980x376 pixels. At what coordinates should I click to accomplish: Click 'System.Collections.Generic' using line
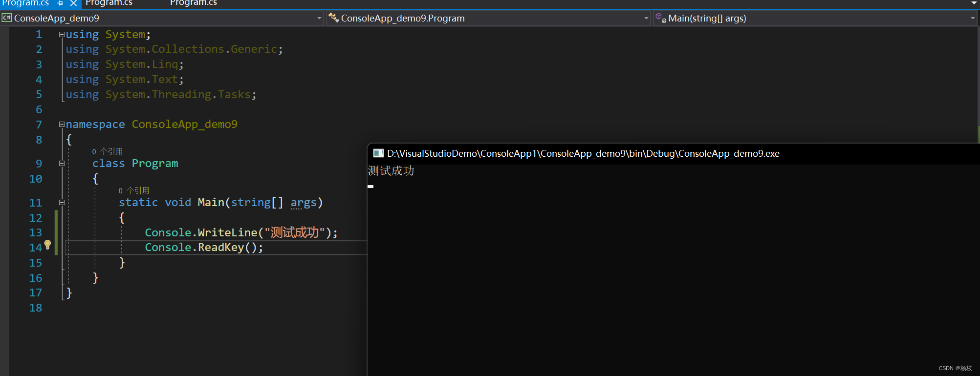tap(174, 49)
